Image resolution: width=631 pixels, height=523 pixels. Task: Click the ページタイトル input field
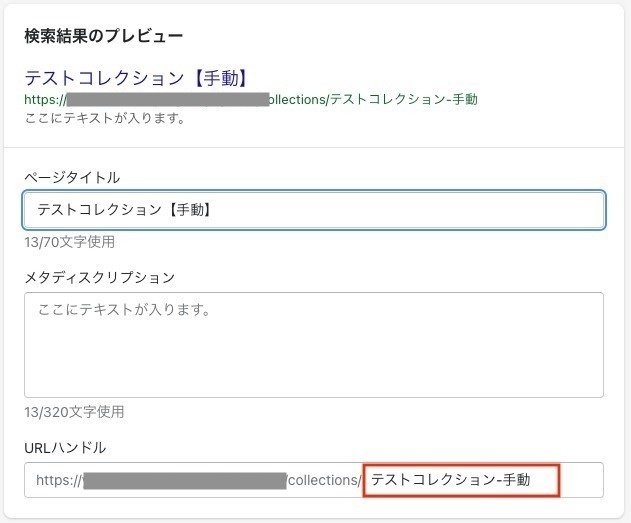[x=314, y=210]
